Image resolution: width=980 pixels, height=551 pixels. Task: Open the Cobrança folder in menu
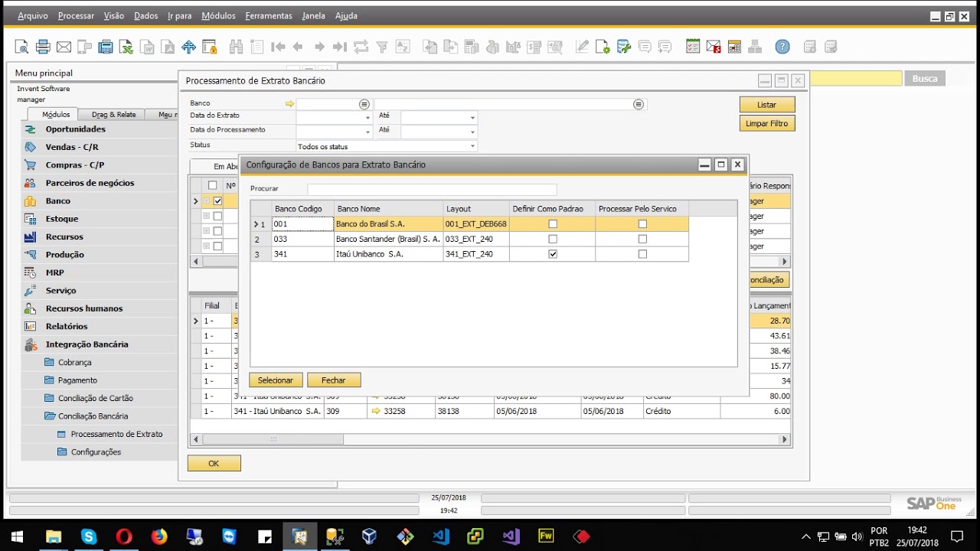[x=74, y=362]
